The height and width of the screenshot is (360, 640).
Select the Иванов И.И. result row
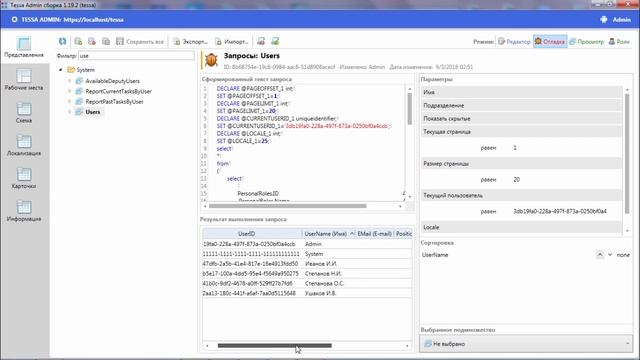tap(307, 264)
